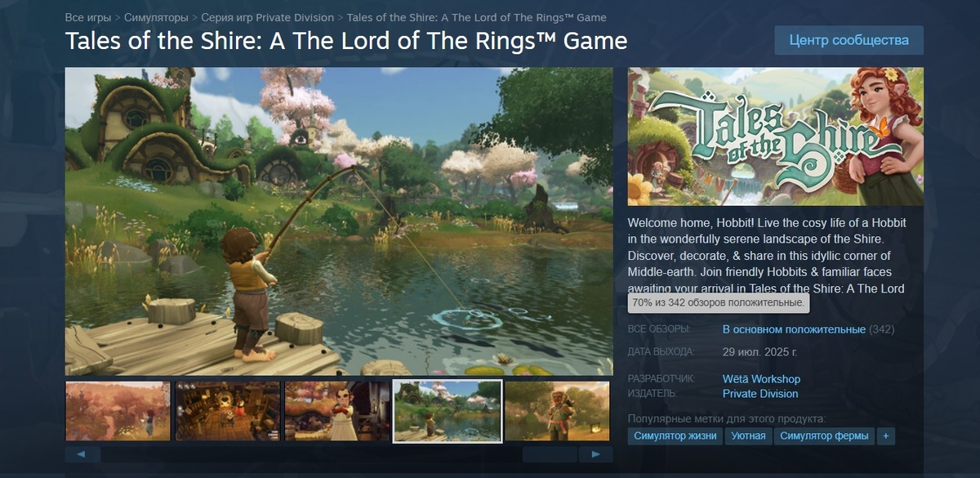
Task: Show the first autumn path screenshot thumbnail
Action: click(118, 411)
